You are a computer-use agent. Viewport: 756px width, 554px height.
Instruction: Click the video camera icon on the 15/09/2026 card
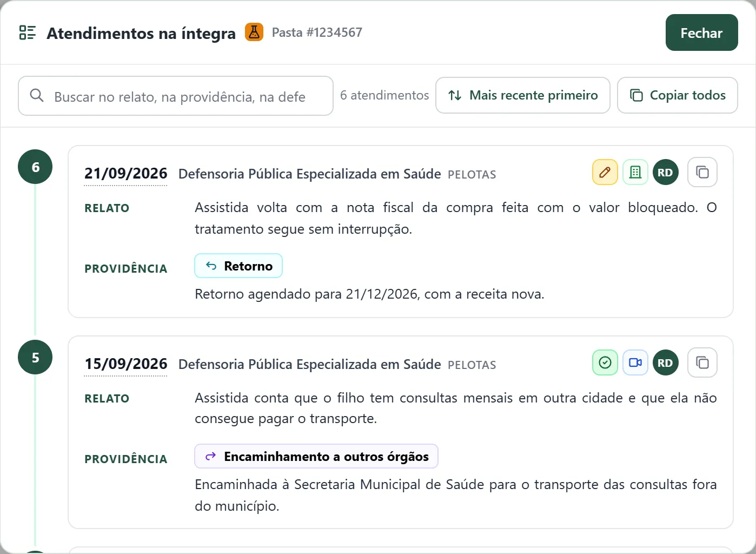(x=635, y=362)
